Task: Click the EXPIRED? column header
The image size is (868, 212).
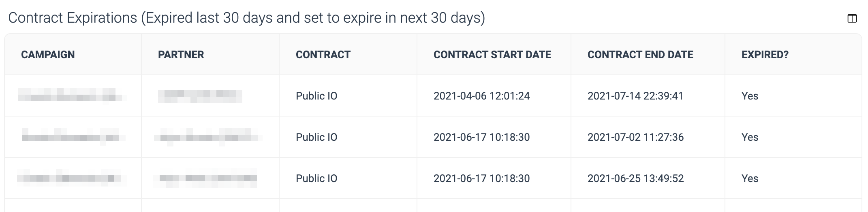Action: pyautogui.click(x=765, y=55)
